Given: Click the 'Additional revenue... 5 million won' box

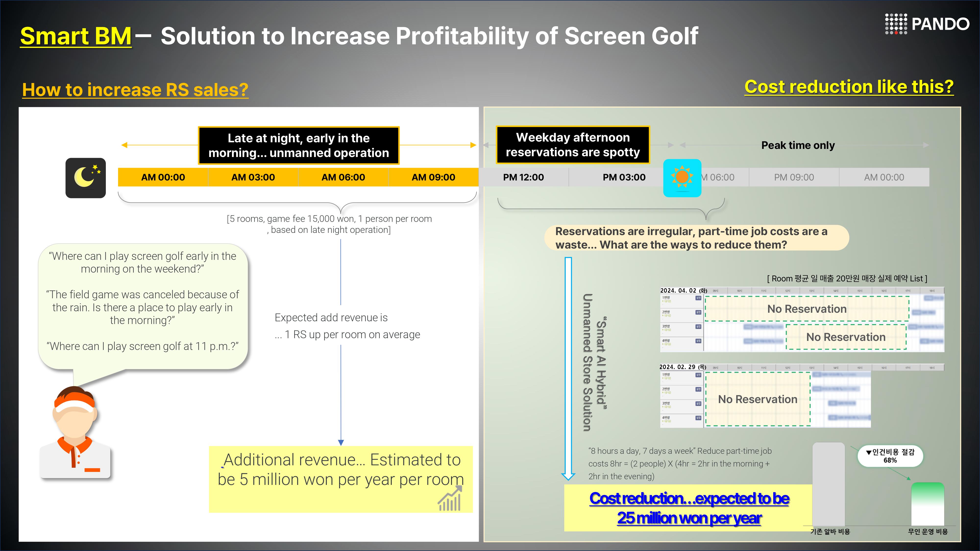Looking at the screenshot, I should coord(341,479).
